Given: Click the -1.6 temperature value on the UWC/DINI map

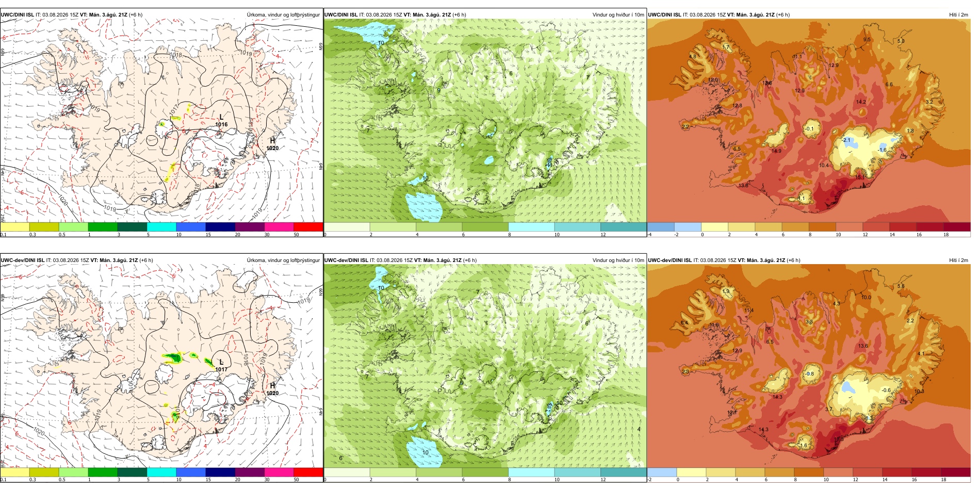Looking at the screenshot, I should click(x=882, y=150).
